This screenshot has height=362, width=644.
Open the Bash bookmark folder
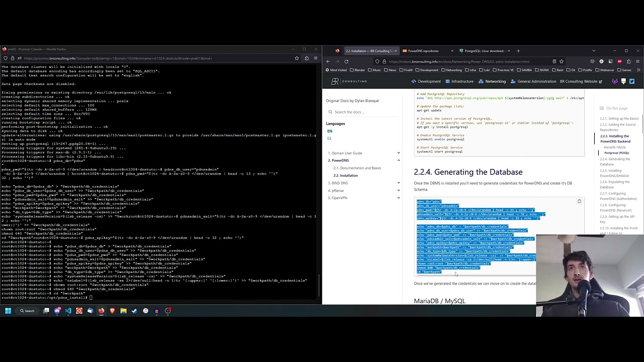[557, 70]
